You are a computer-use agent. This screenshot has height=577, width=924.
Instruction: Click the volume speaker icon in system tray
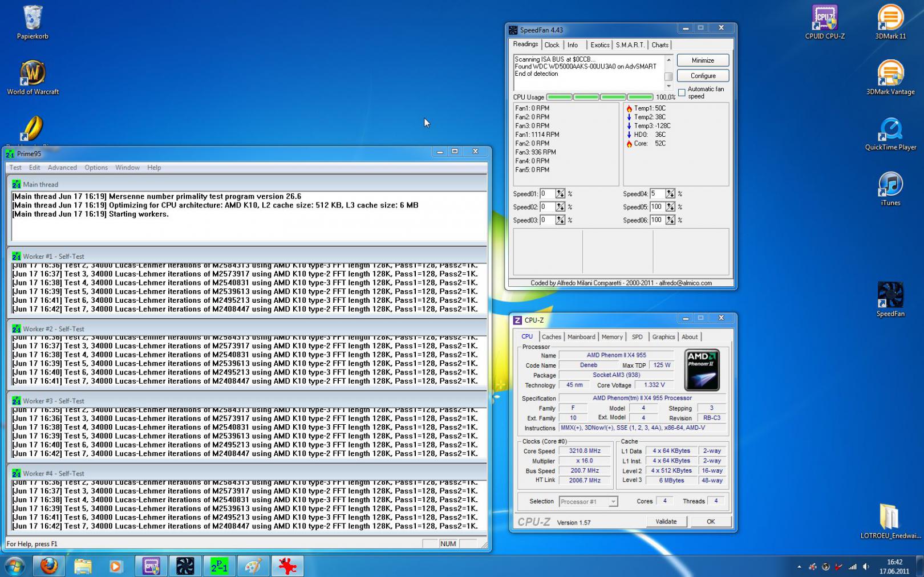[x=866, y=567]
